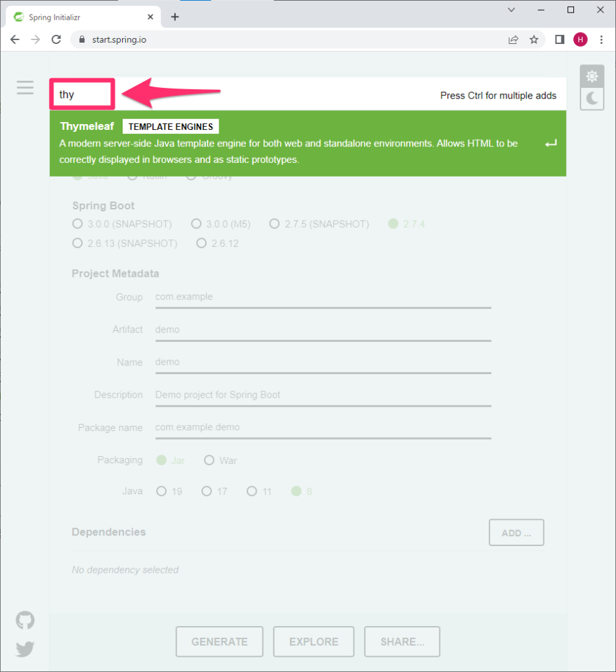The width and height of the screenshot is (616, 672).
Task: Open Chrome three-dot menu
Action: (602, 39)
